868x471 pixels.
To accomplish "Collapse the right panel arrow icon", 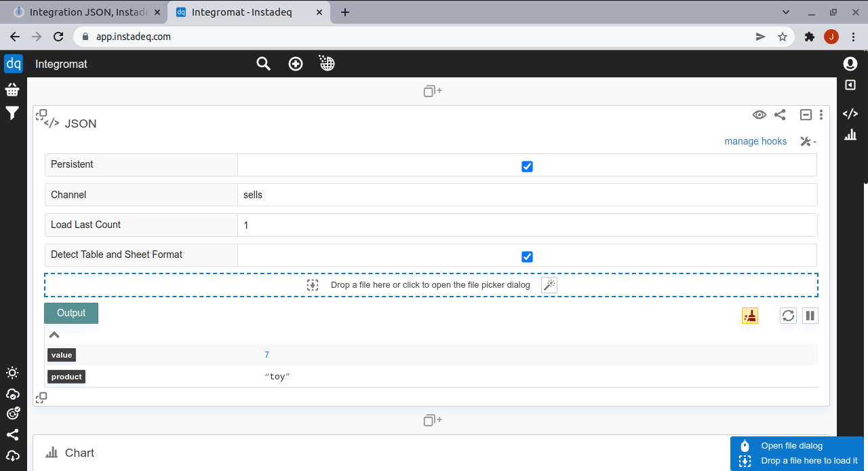I will click(850, 85).
